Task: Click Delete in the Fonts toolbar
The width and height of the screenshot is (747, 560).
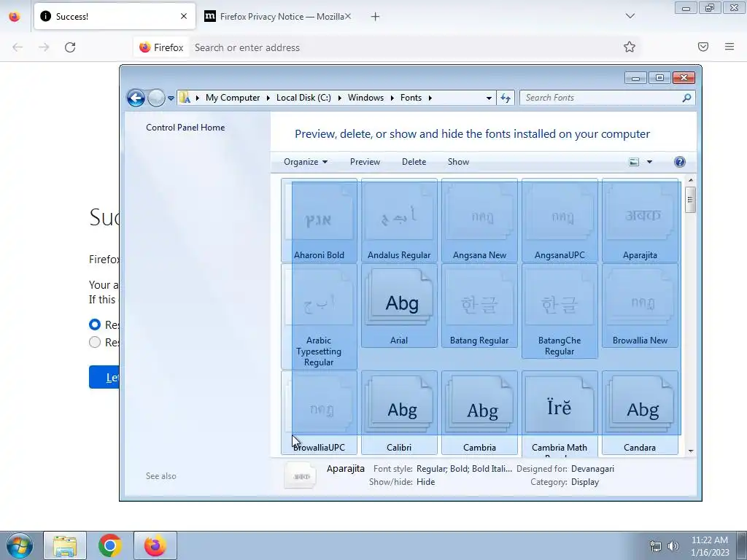Action: pyautogui.click(x=414, y=162)
